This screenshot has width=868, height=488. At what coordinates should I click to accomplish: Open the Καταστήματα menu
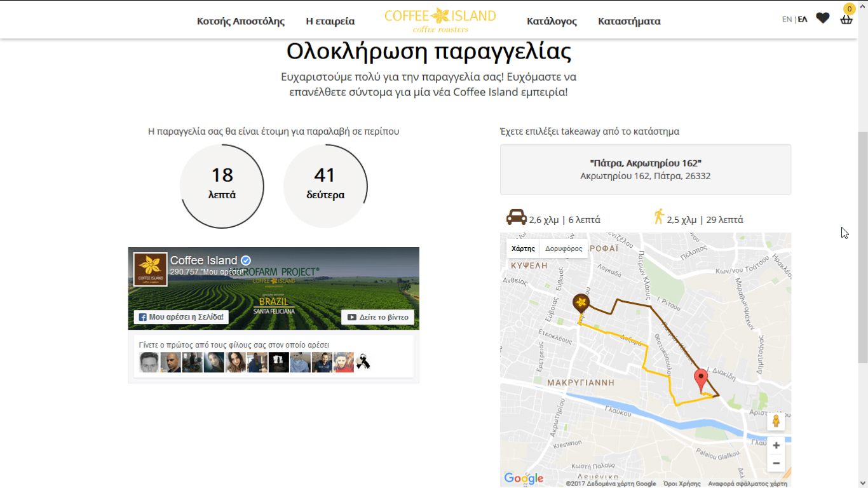pos(629,21)
